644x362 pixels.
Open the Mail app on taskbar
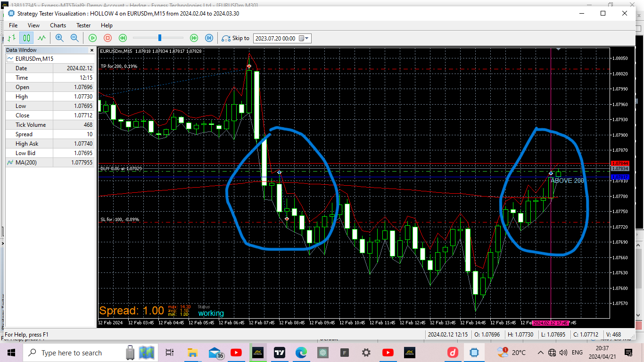tap(215, 353)
